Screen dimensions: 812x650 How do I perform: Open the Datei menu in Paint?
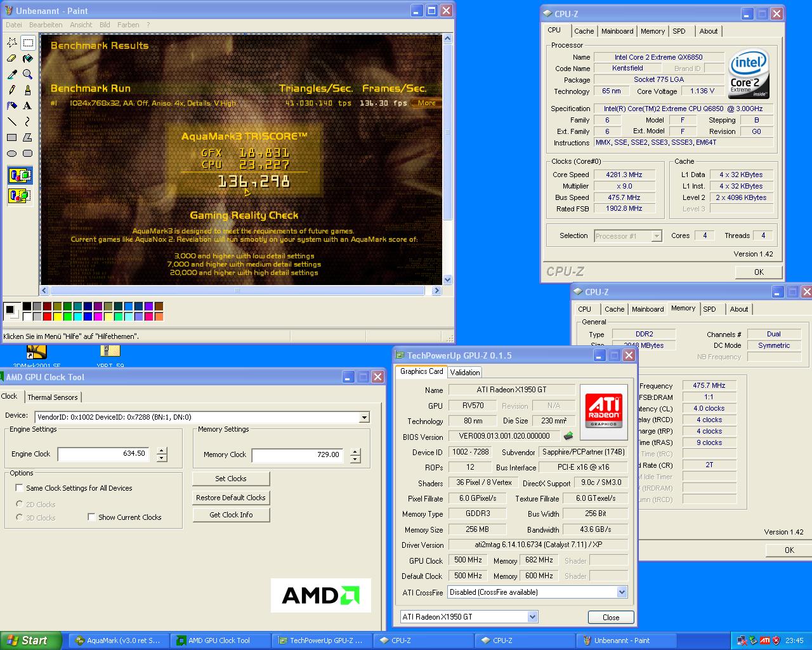coord(13,25)
